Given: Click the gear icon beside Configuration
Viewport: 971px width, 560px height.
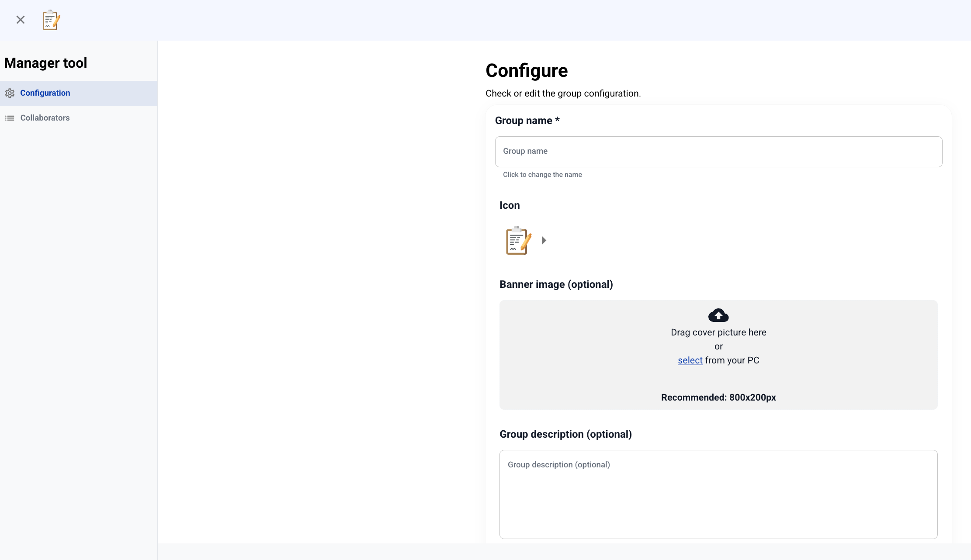Looking at the screenshot, I should (x=10, y=93).
